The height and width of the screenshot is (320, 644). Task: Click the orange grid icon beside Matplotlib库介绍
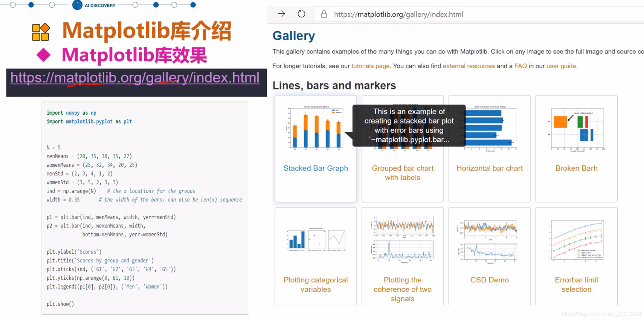[41, 32]
